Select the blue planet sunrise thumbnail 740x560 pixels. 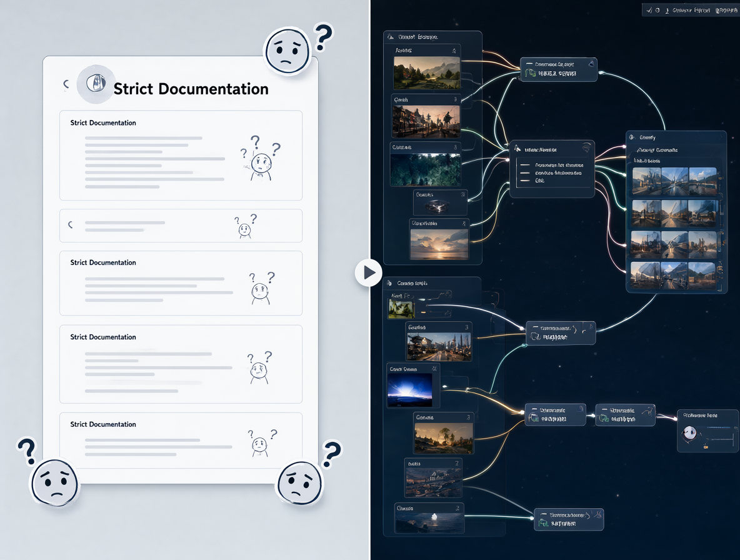[409, 390]
